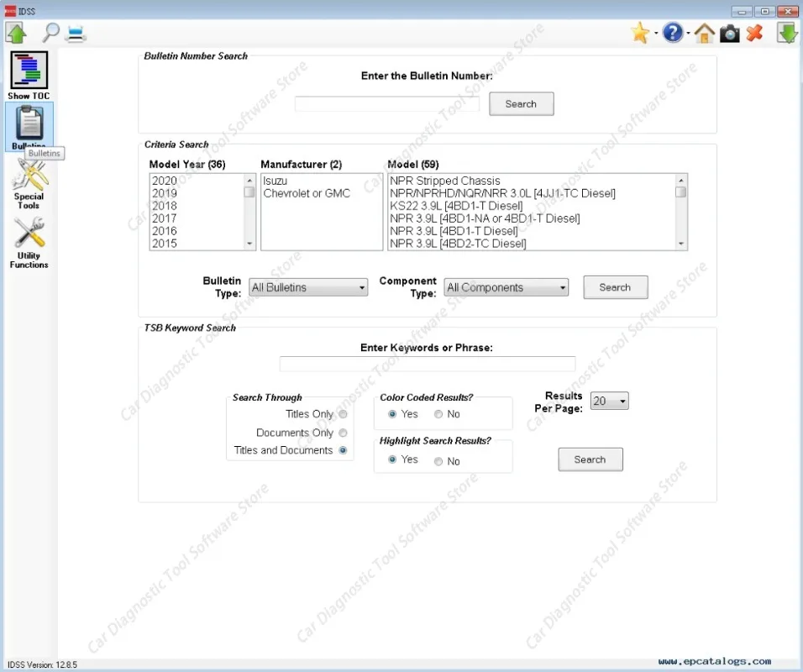Click the orange X icon in the toolbar
Viewport: 803px width, 672px height.
[x=755, y=34]
